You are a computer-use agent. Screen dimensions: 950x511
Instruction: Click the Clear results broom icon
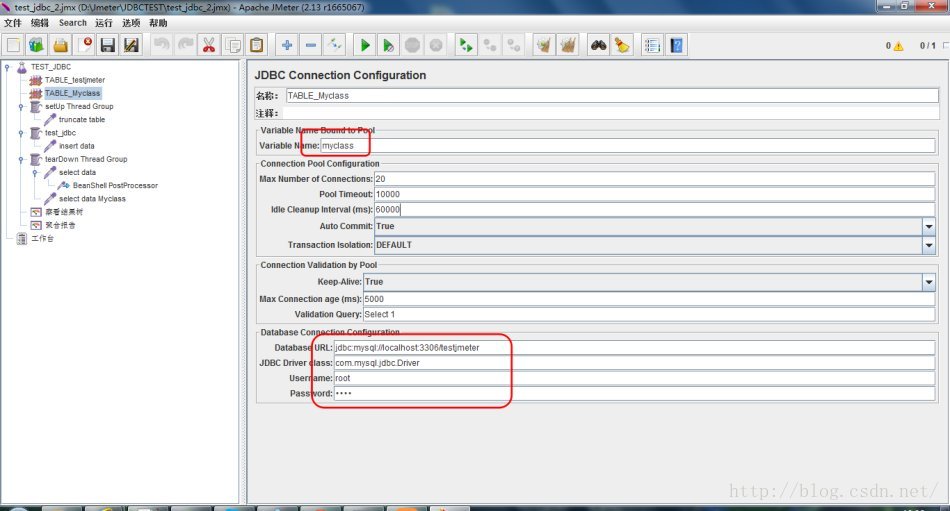pyautogui.click(x=544, y=45)
